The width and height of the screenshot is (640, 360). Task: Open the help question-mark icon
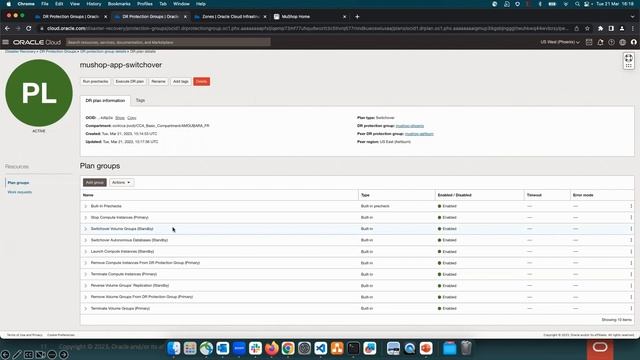coord(611,42)
